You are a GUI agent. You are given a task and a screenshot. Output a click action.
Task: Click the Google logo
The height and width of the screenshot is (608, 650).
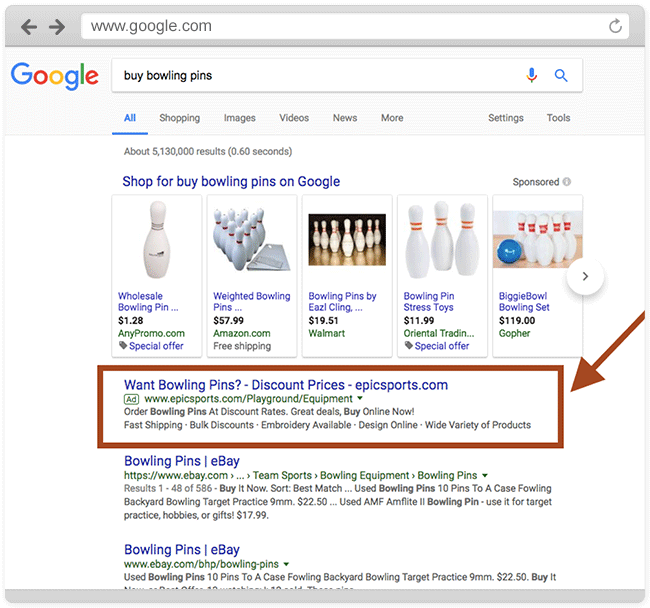point(55,76)
